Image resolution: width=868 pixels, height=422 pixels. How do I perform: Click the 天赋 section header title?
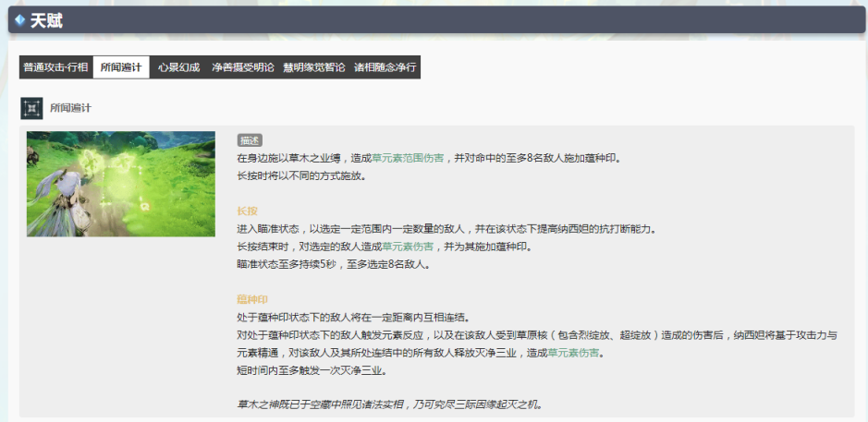(x=46, y=20)
